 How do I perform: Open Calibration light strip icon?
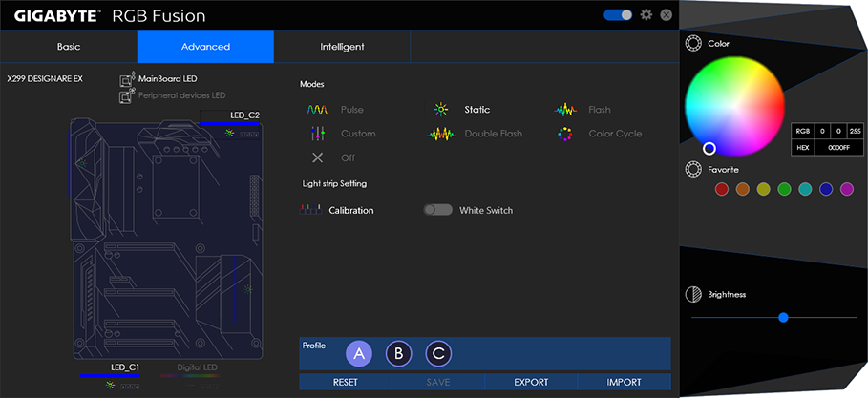click(x=311, y=210)
